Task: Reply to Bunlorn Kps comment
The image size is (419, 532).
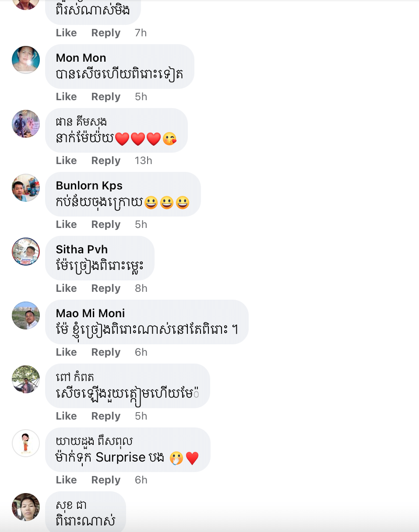Action: (x=106, y=224)
